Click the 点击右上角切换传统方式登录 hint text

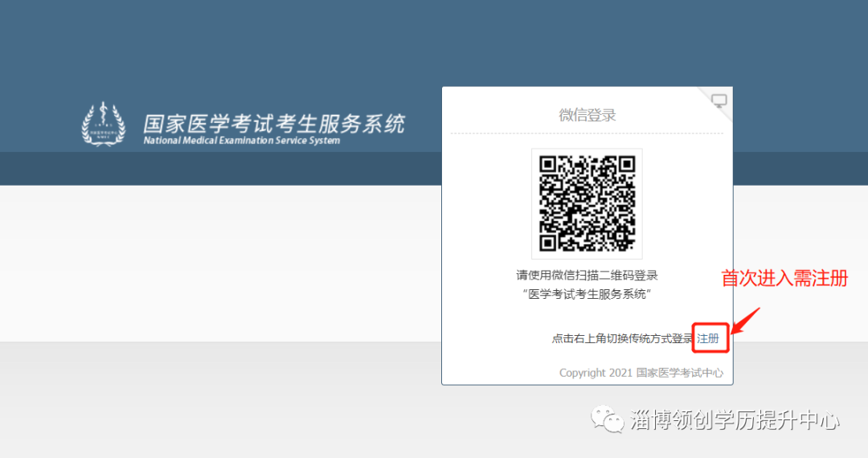[x=623, y=338]
